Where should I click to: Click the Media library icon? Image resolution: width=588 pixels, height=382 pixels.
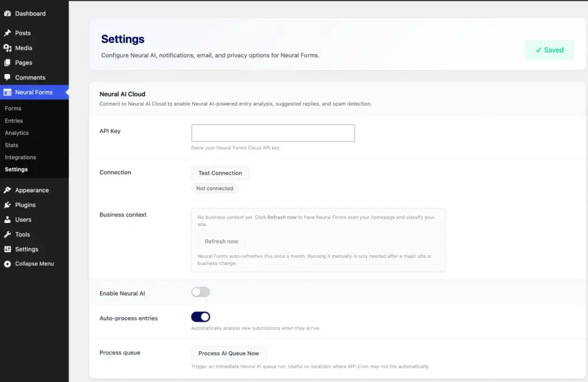7,48
